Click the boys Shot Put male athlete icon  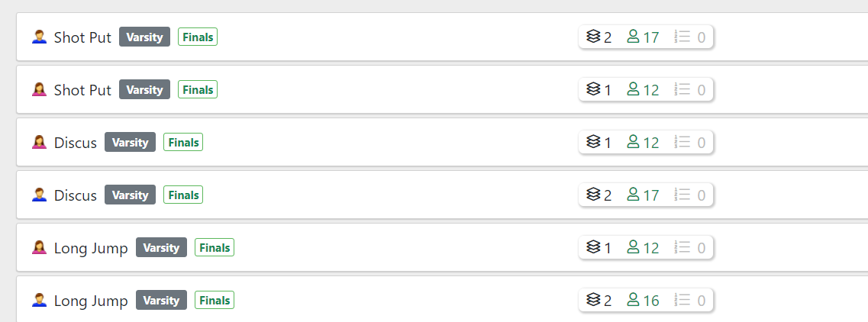coord(39,37)
